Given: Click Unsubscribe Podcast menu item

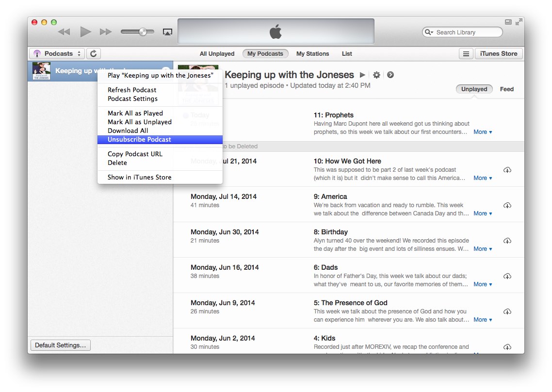Looking at the screenshot, I should (x=160, y=139).
